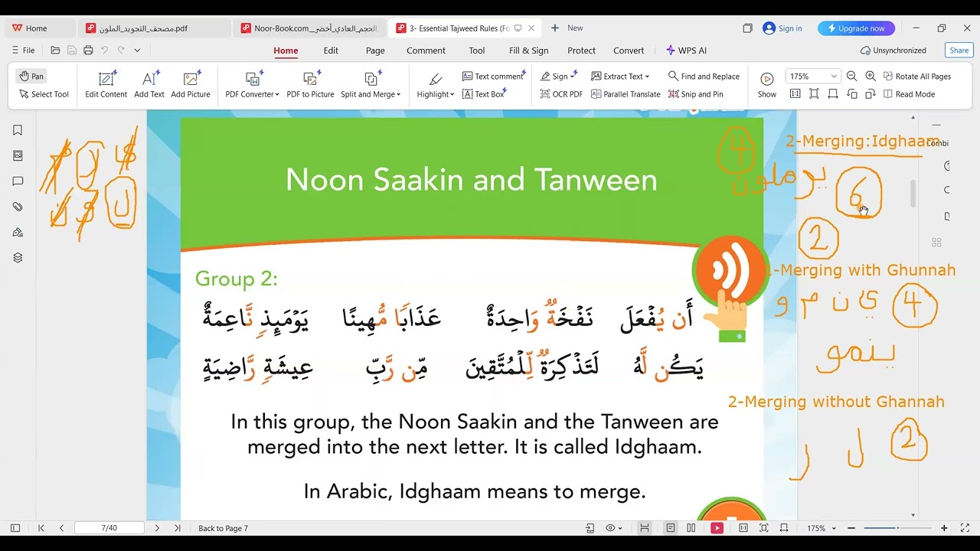The width and height of the screenshot is (980, 551).
Task: Open the File menu
Action: (23, 51)
